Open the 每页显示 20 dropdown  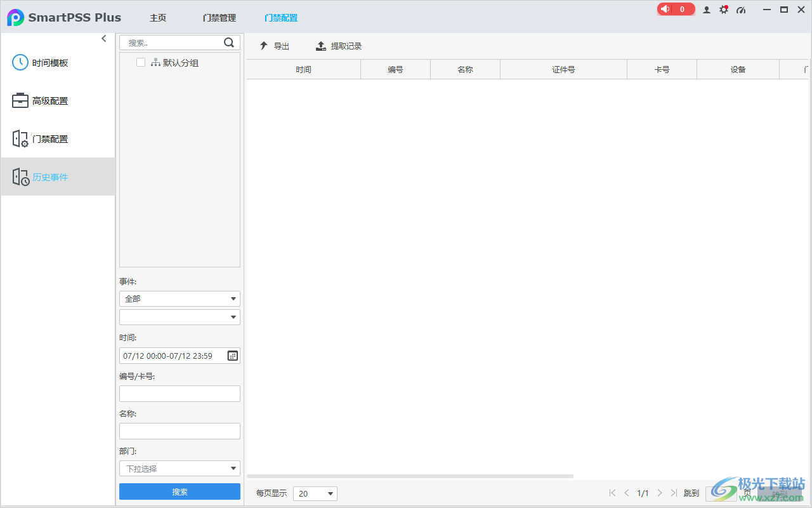tap(315, 493)
